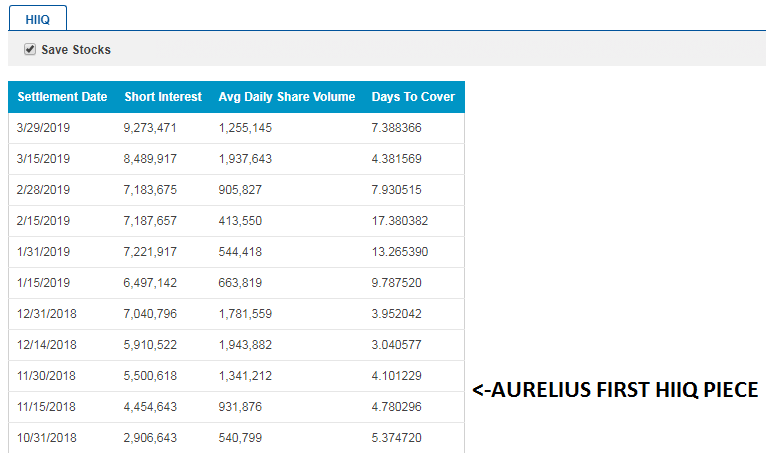This screenshot has height=453, width=766.
Task: Select short interest value 5,500,618
Action: point(150,376)
